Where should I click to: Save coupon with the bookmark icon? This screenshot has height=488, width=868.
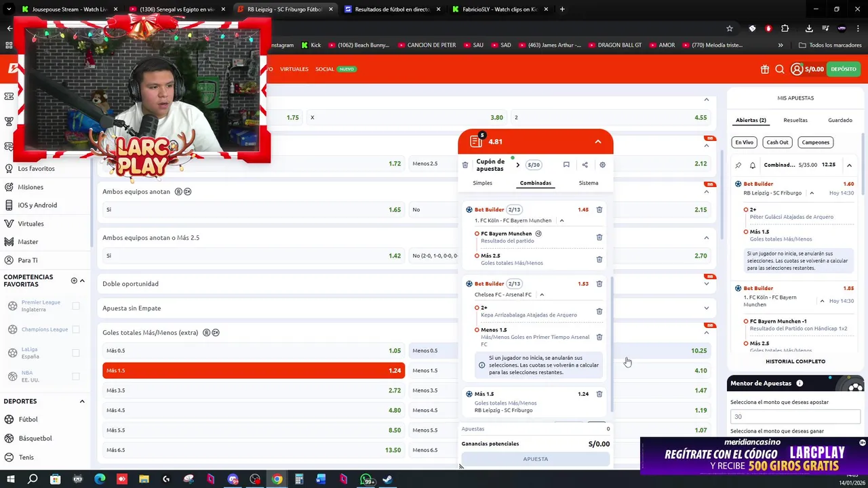(x=566, y=165)
